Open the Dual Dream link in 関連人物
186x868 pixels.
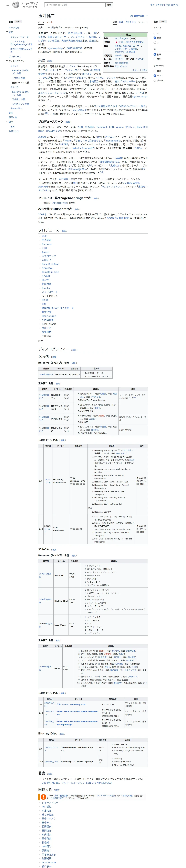click(x=49, y=863)
